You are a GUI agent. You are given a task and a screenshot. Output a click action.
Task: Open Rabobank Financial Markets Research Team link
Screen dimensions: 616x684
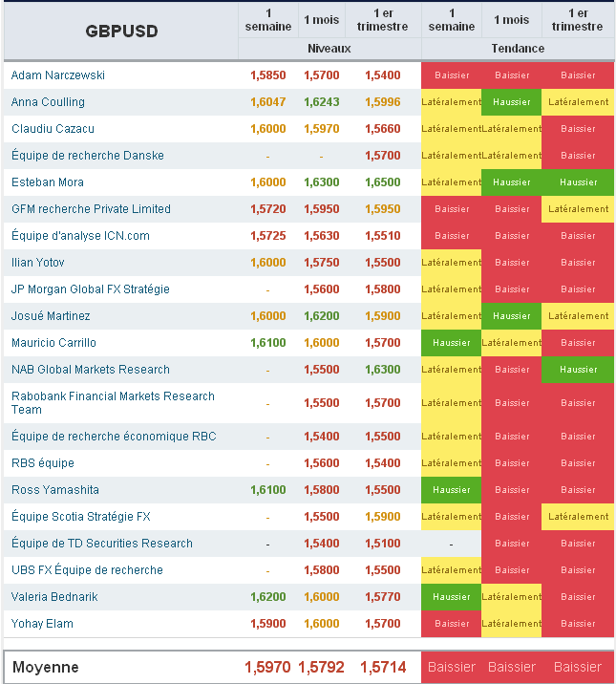click(x=113, y=402)
